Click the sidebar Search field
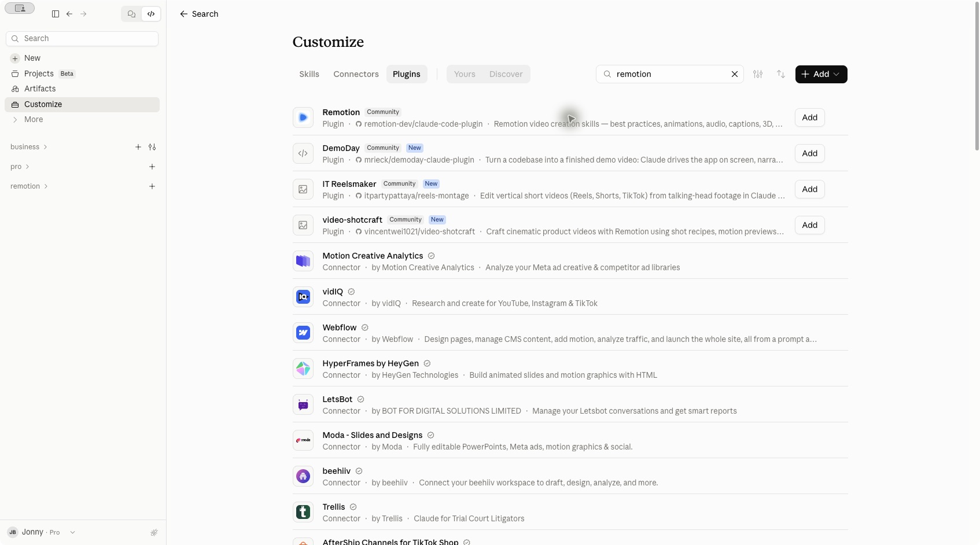The width and height of the screenshot is (980, 545). (x=82, y=38)
